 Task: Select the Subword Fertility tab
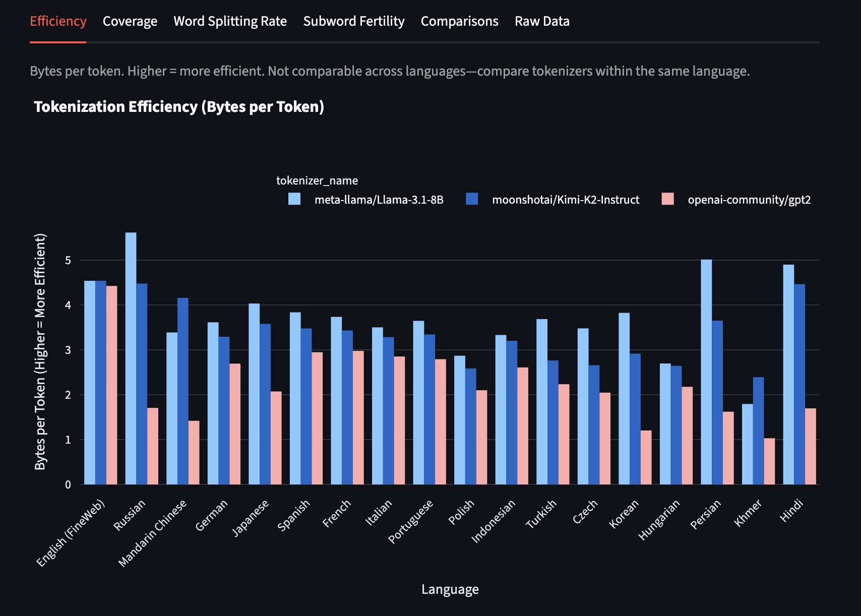click(x=353, y=21)
